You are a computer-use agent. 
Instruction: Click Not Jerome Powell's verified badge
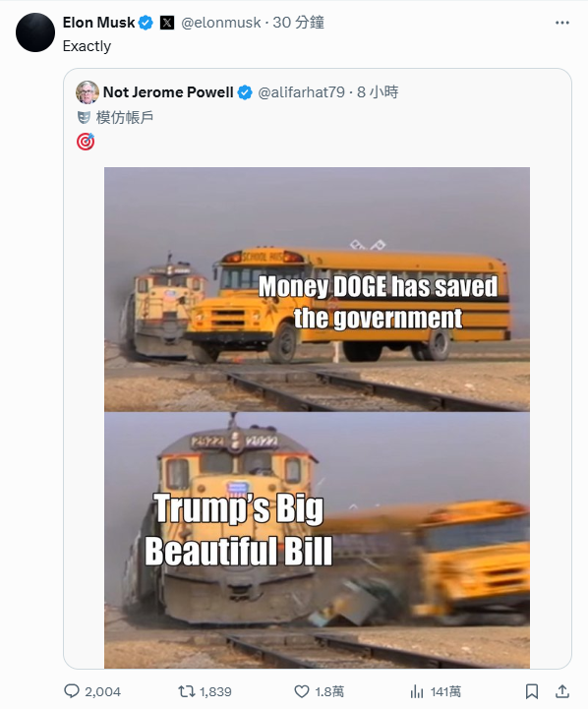pyautogui.click(x=245, y=92)
